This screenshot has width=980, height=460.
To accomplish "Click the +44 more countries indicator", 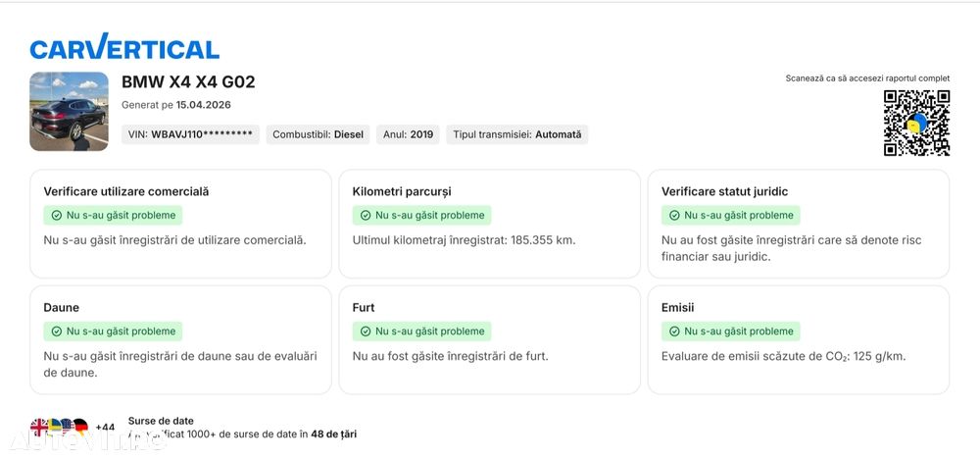I will (105, 428).
